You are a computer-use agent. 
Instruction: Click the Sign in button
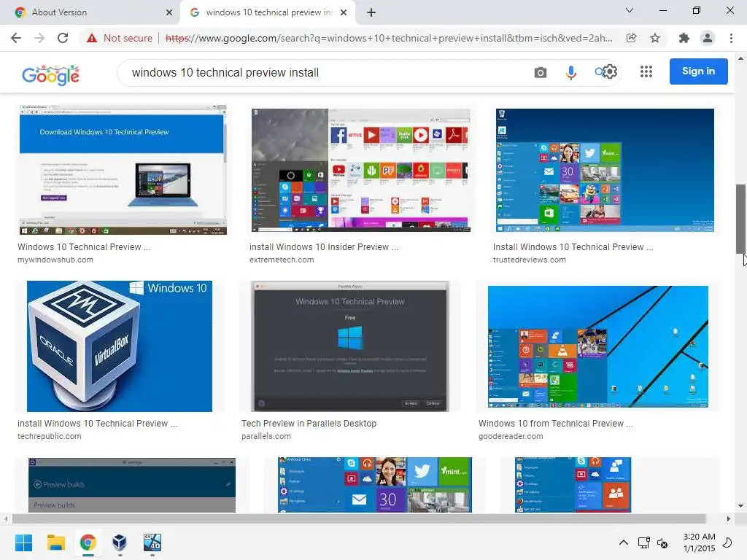(698, 71)
